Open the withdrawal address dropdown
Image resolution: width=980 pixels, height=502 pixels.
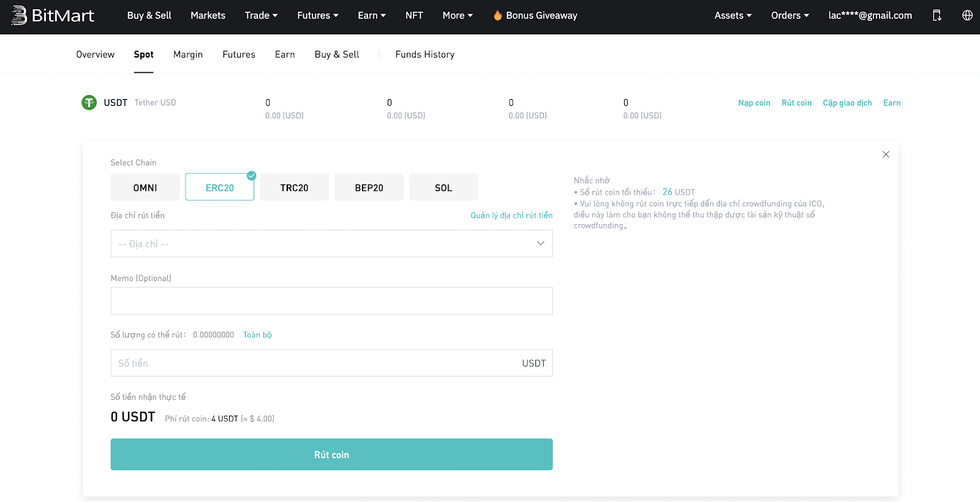pyautogui.click(x=331, y=244)
